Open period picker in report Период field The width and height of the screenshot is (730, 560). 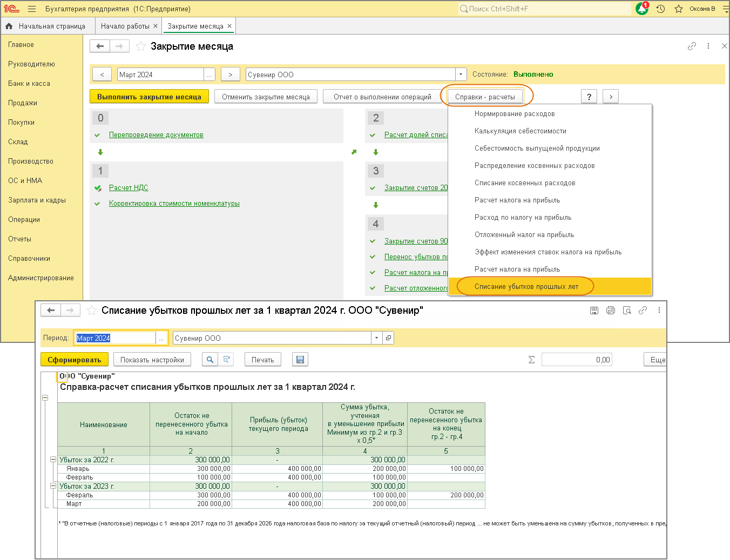(161, 338)
